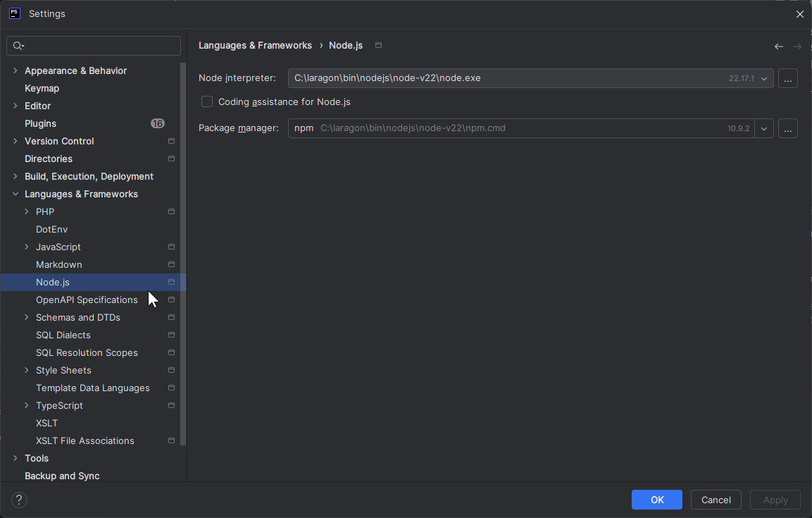Screen dimensions: 812x518
Task: Expand the Appearance & Behavior section
Action: coord(15,70)
